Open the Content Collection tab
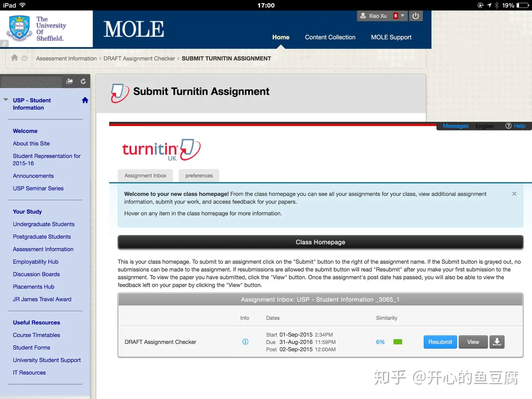532x399 pixels. pos(330,37)
